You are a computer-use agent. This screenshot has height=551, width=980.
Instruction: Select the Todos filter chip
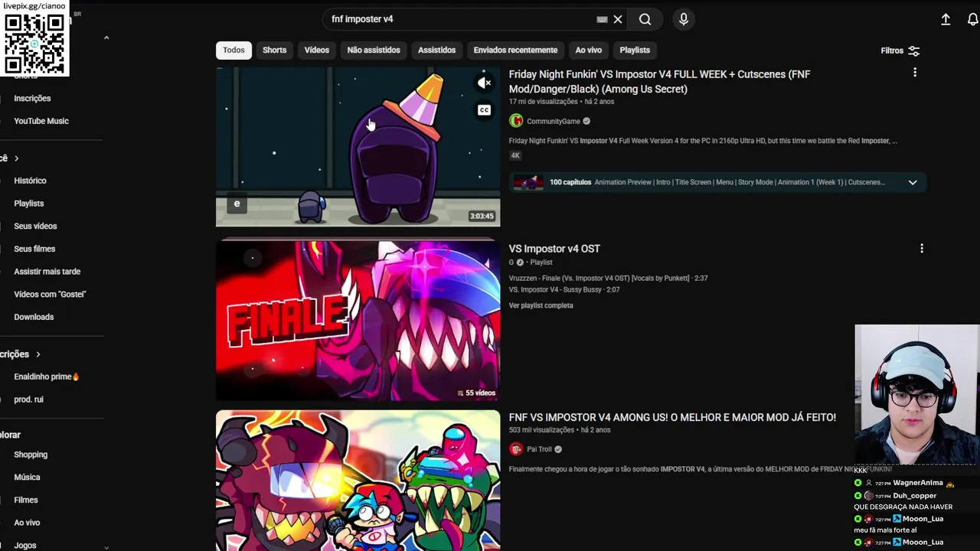coord(234,50)
